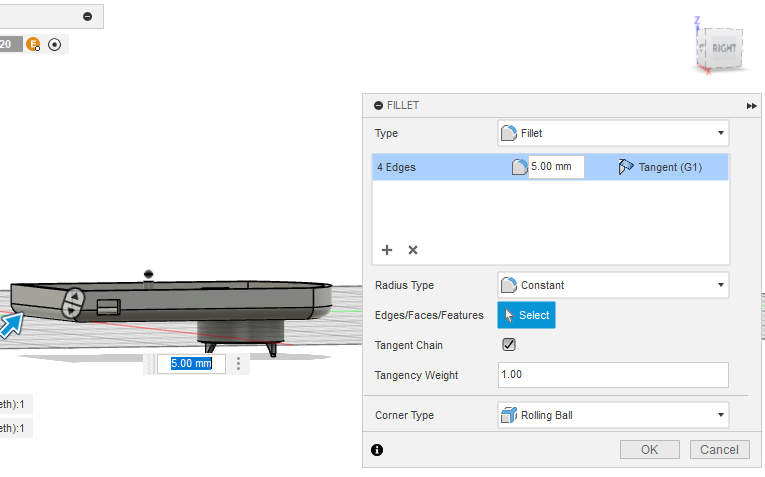Open the three-dot menu beside canvas input
Viewport: 765px width, 477px height.
click(238, 364)
